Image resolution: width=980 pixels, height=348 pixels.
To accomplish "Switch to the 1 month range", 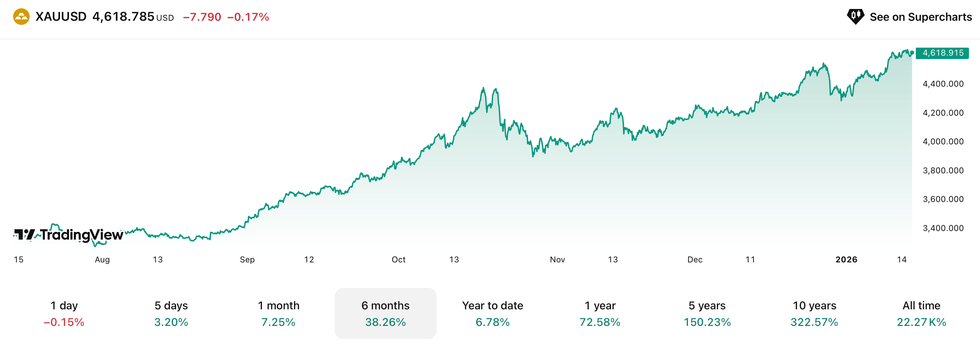I will click(x=278, y=313).
